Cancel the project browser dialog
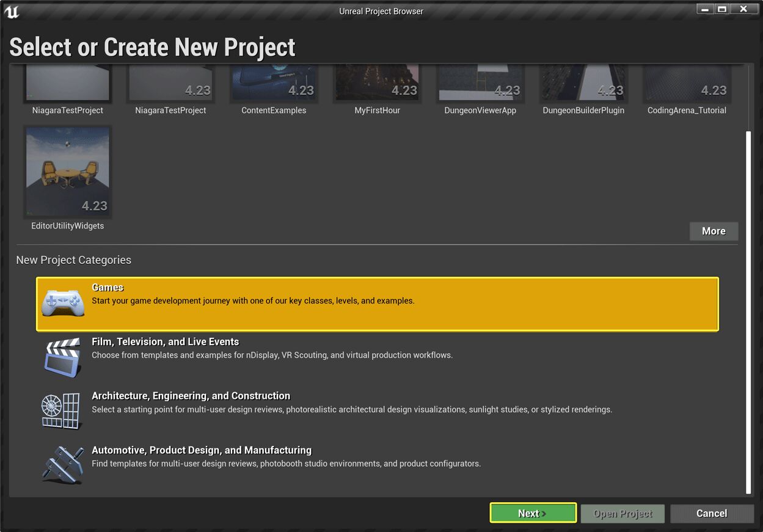763x532 pixels. pyautogui.click(x=712, y=513)
